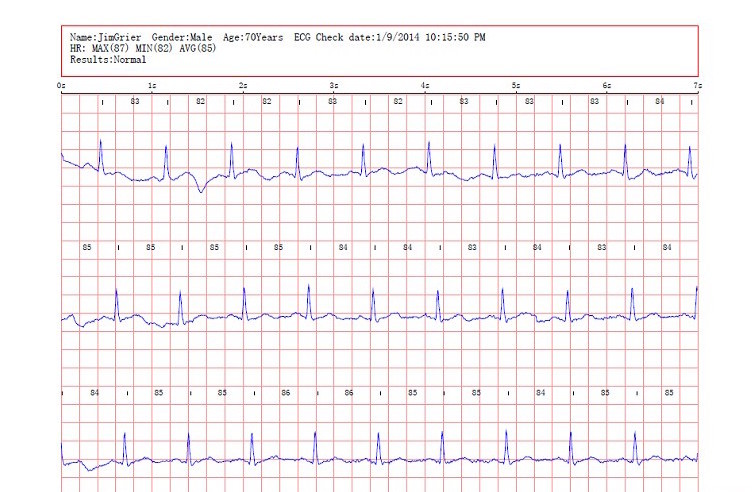This screenshot has width=752, height=492.
Task: Click the 3s time axis marker
Action: coord(334,86)
